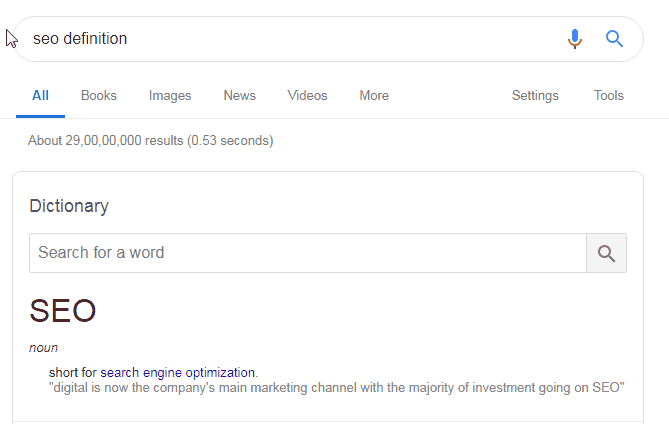The image size is (669, 424).
Task: Go to the Videos results tab
Action: 307,96
